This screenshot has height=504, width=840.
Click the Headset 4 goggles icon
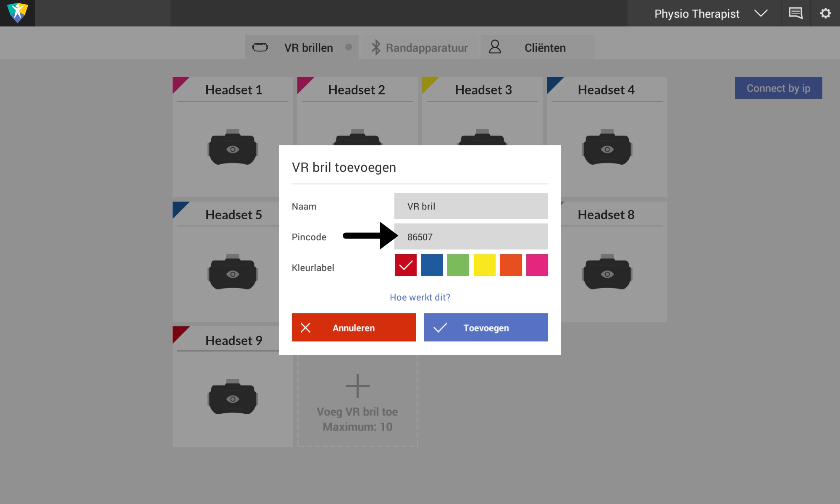607,147
